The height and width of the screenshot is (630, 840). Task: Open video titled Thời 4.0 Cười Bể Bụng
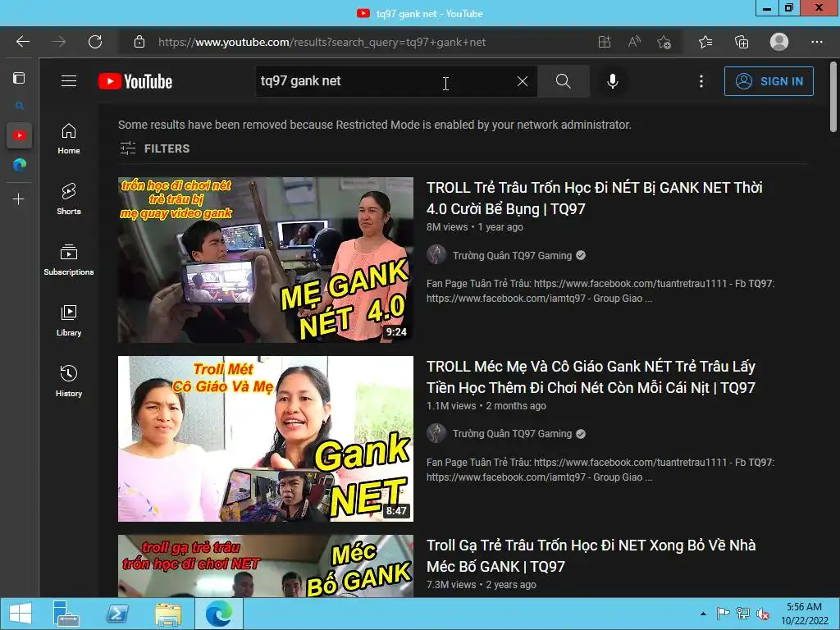(x=594, y=199)
